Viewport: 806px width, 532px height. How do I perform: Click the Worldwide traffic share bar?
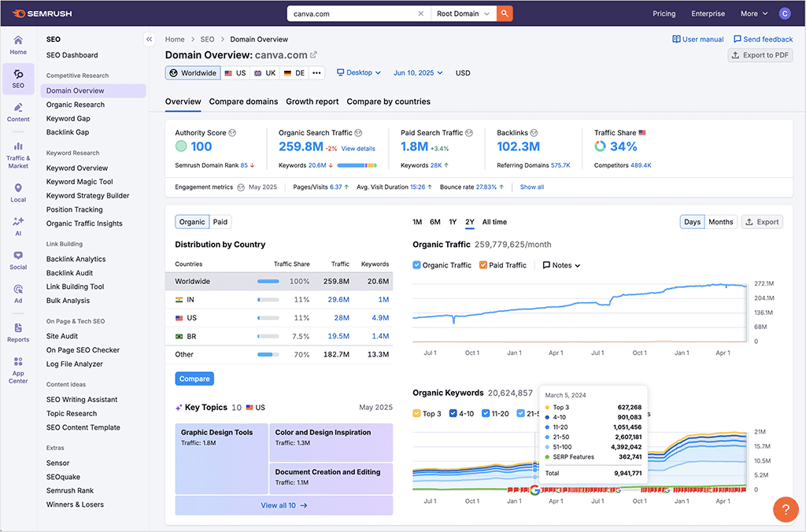click(x=268, y=281)
